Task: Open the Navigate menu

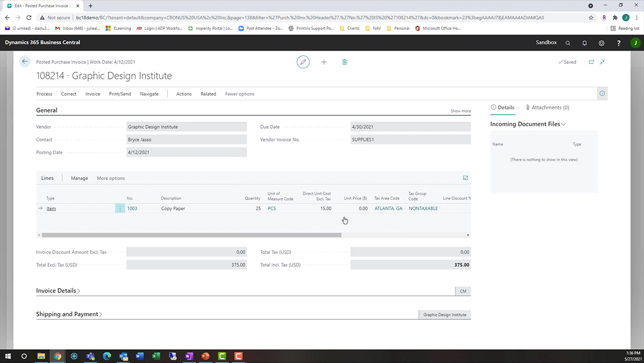Action: (x=149, y=94)
